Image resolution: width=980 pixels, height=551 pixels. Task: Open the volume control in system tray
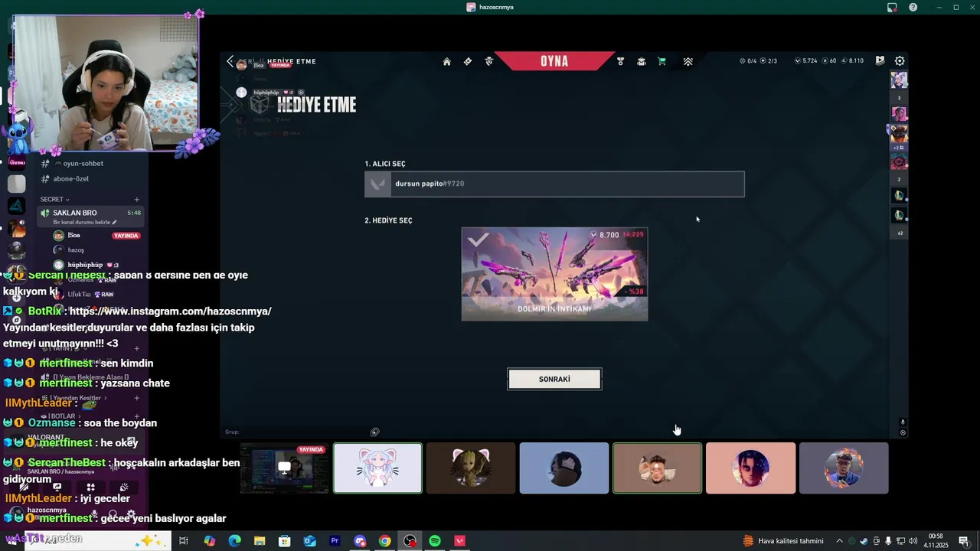[x=913, y=541]
